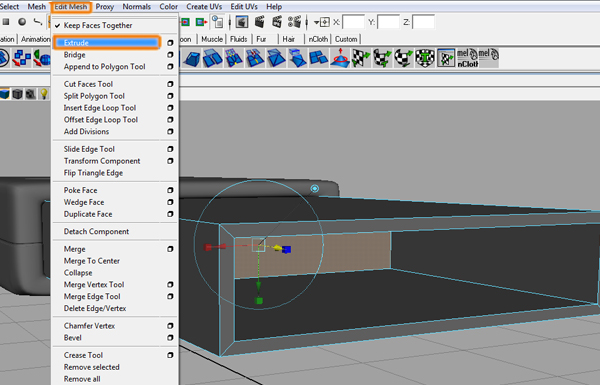This screenshot has height=385, width=600.
Task: Click the Extrude shelf icon
Action: [x=192, y=59]
